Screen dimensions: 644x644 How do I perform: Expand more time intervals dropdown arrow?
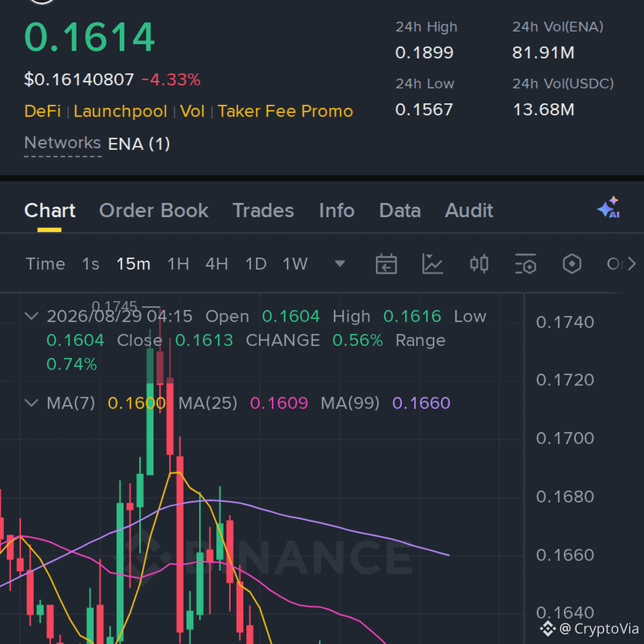(x=340, y=264)
